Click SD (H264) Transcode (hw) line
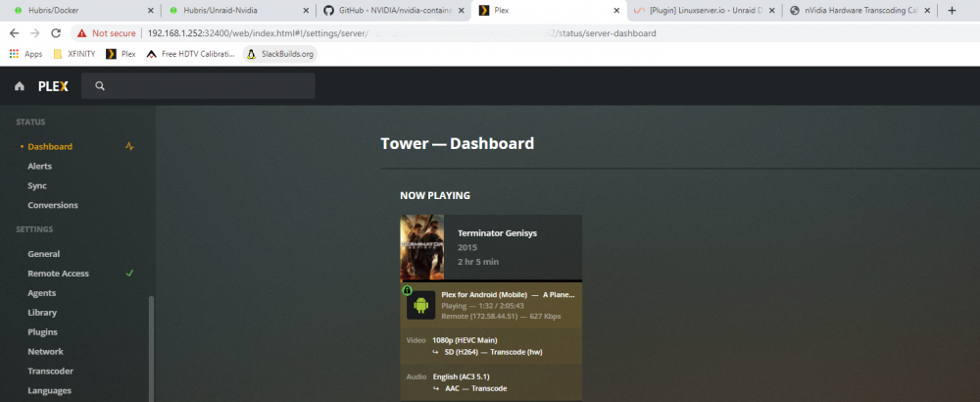This screenshot has width=980, height=402. (x=493, y=352)
